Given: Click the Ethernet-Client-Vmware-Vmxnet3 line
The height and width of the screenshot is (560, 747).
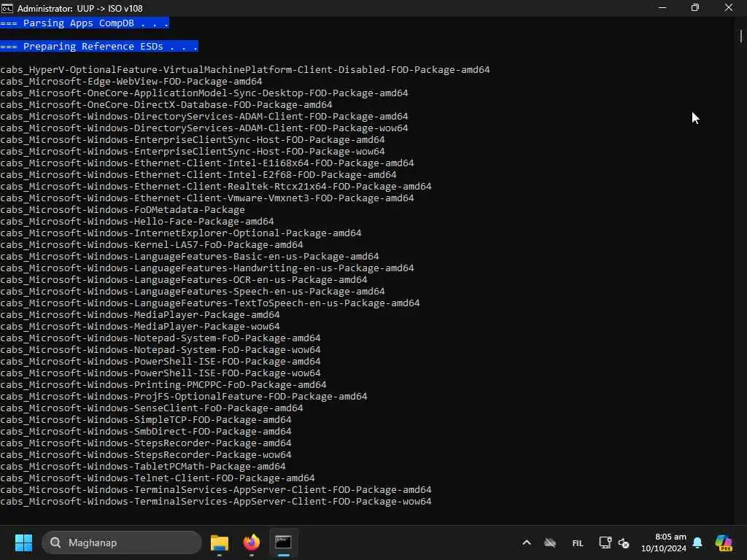Looking at the screenshot, I should (207, 198).
